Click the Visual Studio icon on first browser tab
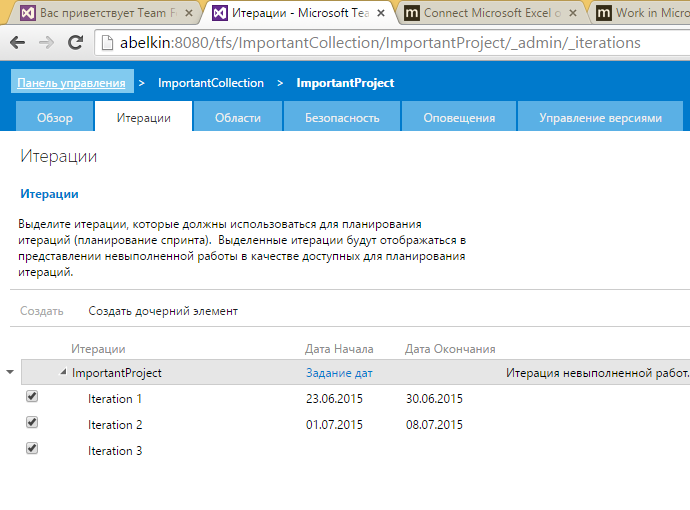The width and height of the screenshot is (690, 510). 28,13
